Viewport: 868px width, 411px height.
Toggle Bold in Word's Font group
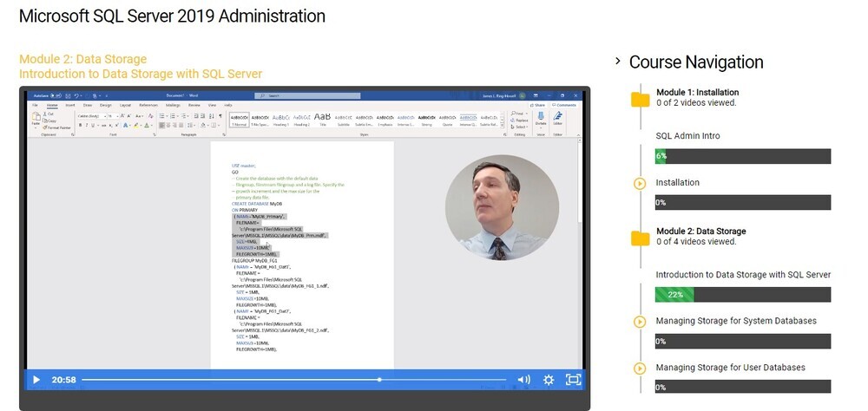tap(80, 125)
